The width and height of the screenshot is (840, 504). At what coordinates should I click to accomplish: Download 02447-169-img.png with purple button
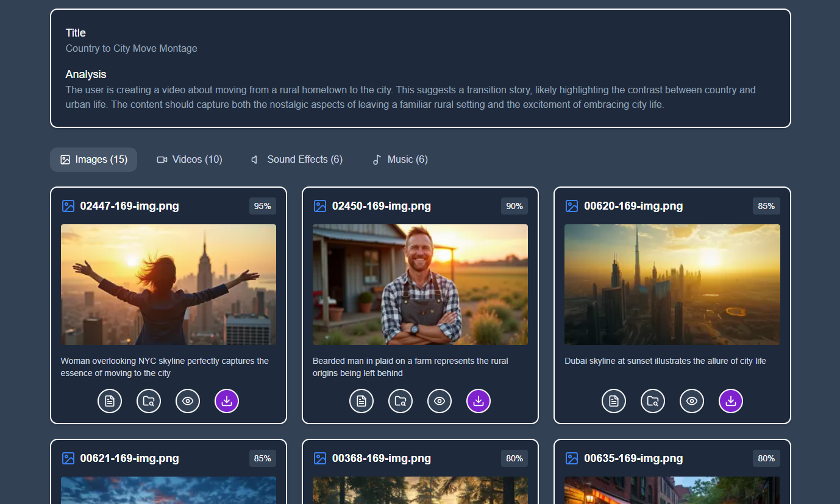click(x=227, y=401)
